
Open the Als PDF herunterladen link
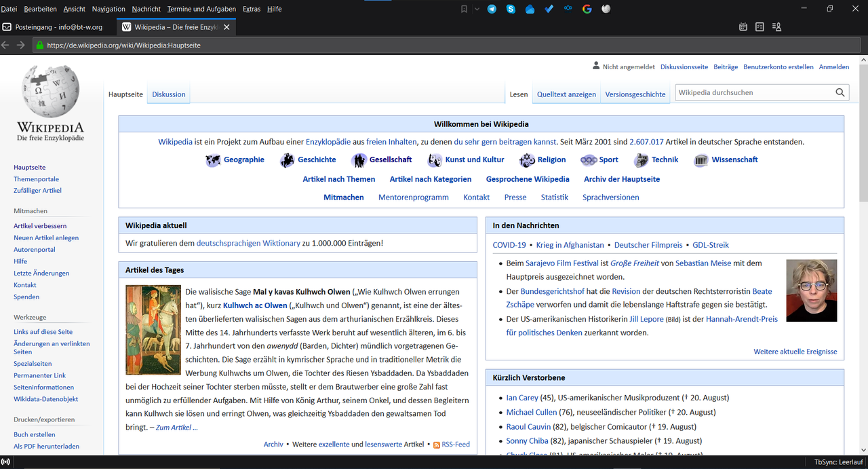(46, 447)
